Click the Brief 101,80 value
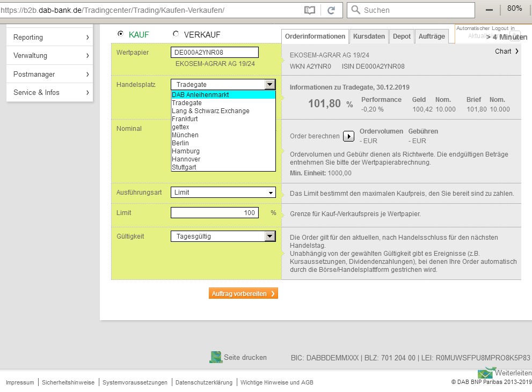 tap(477, 109)
